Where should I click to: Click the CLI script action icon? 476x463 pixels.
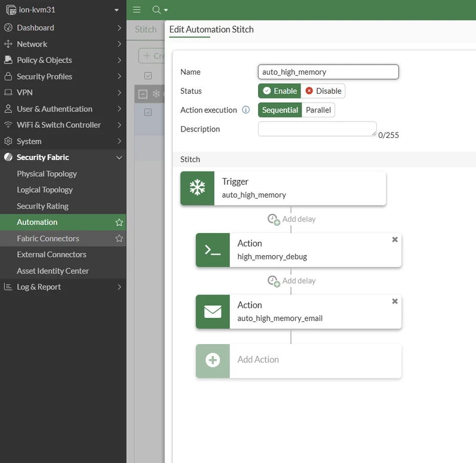(213, 250)
